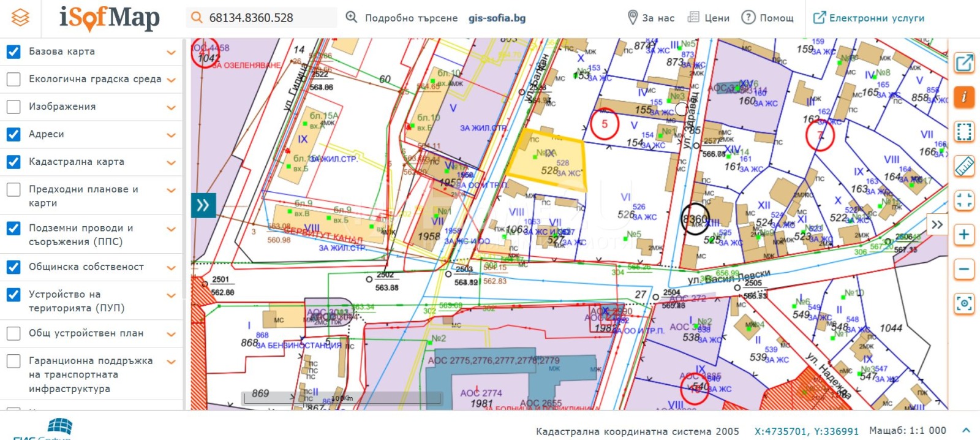The image size is (980, 440).
Task: Uncheck the Базова карта layer
Action: [13, 51]
